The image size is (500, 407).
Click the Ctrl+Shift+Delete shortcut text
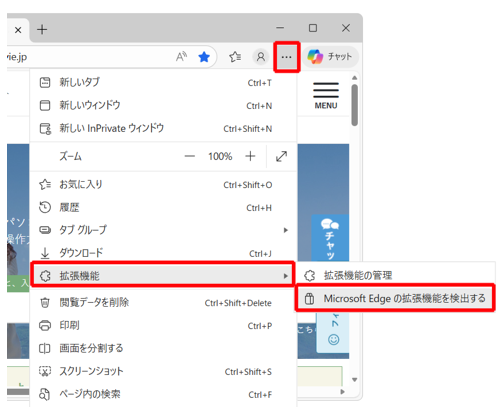238,303
